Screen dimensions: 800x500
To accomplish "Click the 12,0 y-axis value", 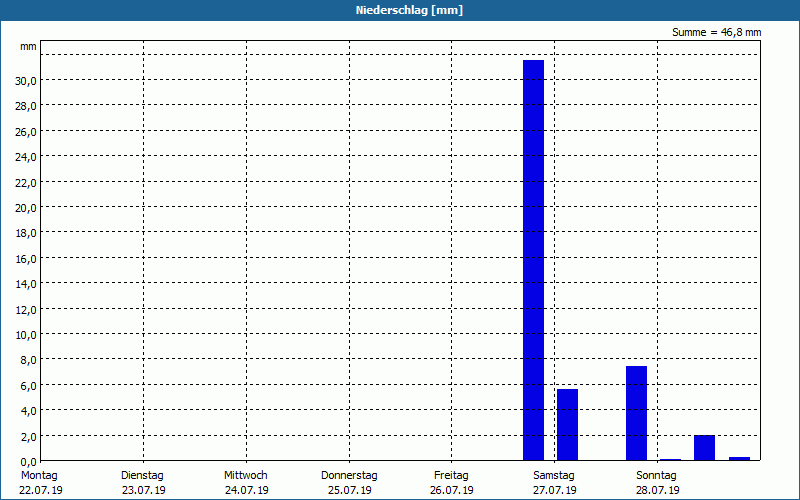I will pyautogui.click(x=26, y=310).
